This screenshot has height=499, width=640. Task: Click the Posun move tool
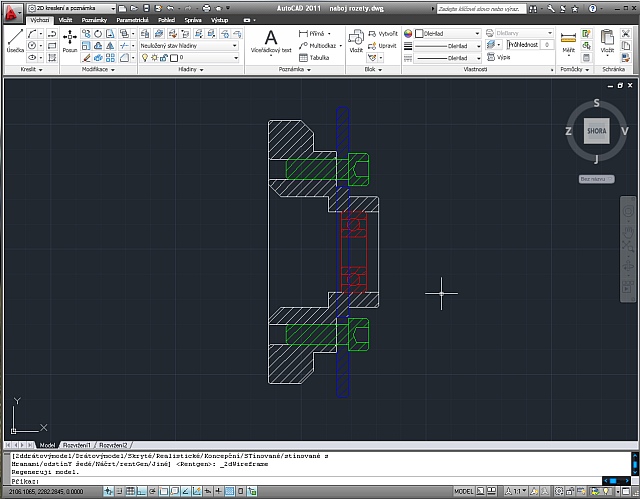[x=70, y=41]
